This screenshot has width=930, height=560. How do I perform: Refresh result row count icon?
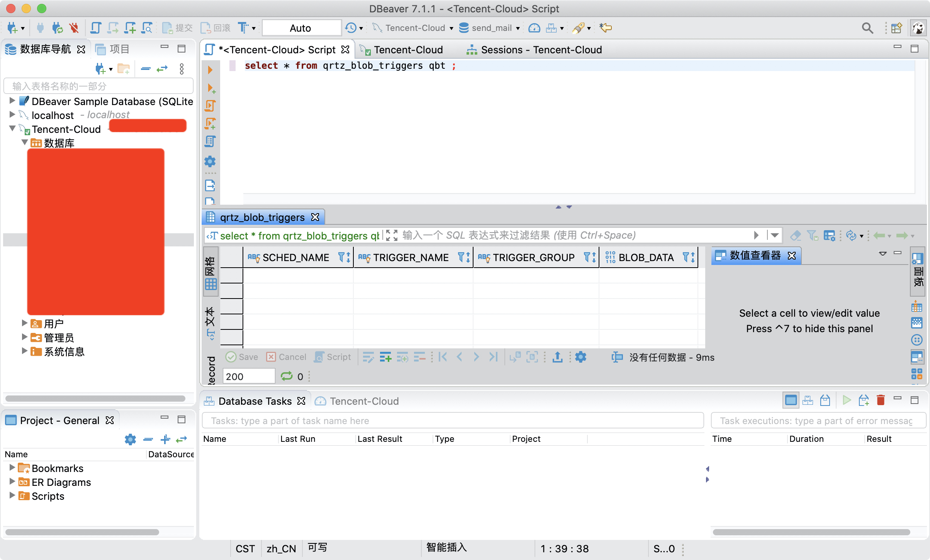[287, 376]
